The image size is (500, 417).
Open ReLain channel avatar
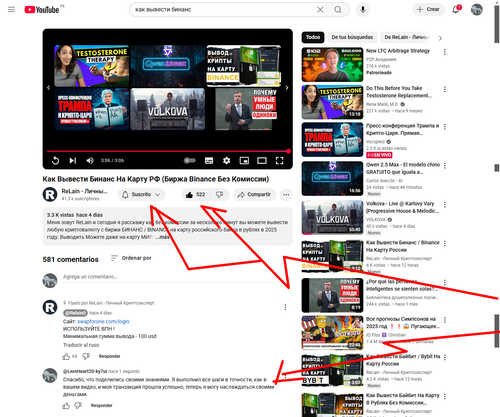point(50,194)
